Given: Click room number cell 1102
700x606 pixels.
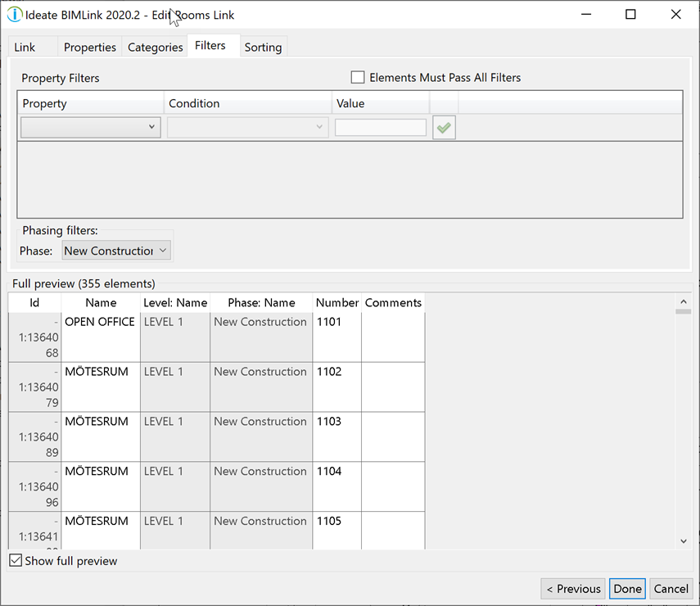Looking at the screenshot, I should [337, 387].
